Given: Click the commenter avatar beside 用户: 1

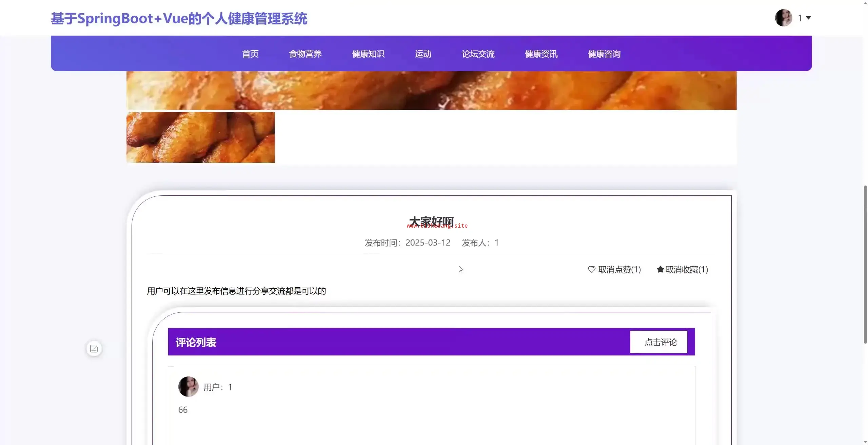Looking at the screenshot, I should pos(188,387).
